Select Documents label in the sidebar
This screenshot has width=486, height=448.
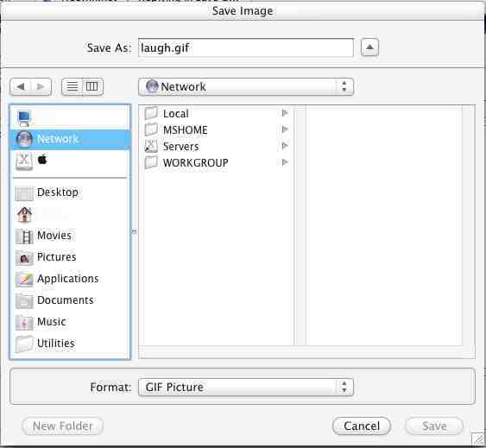[x=66, y=300]
